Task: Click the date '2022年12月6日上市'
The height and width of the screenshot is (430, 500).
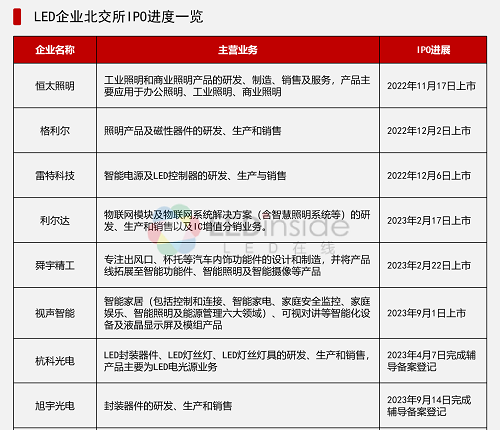Action: pos(429,175)
